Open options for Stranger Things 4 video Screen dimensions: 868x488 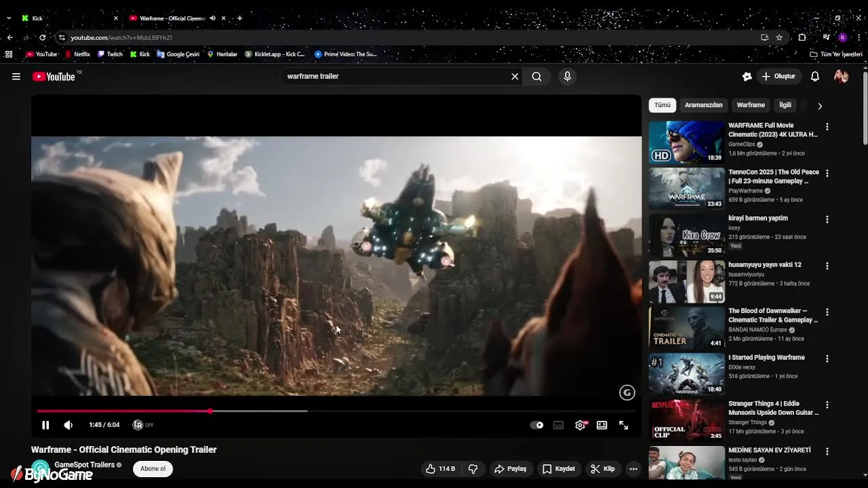pos(827,405)
